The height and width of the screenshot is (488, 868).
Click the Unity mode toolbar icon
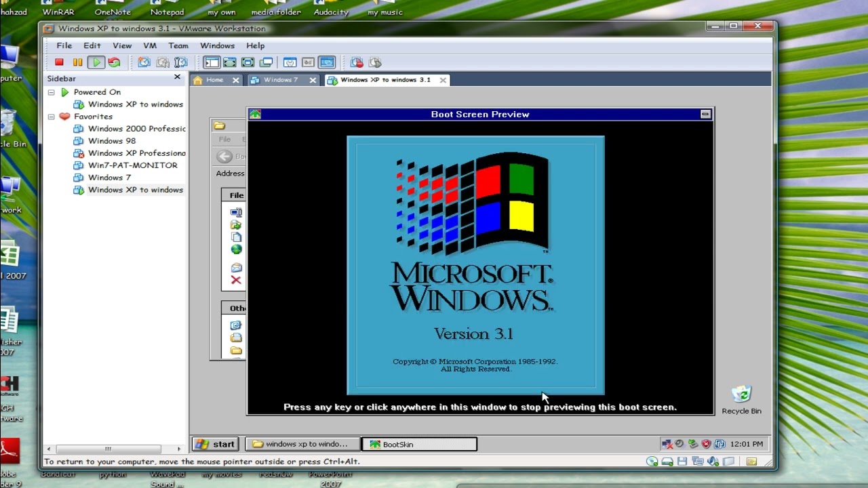click(266, 62)
